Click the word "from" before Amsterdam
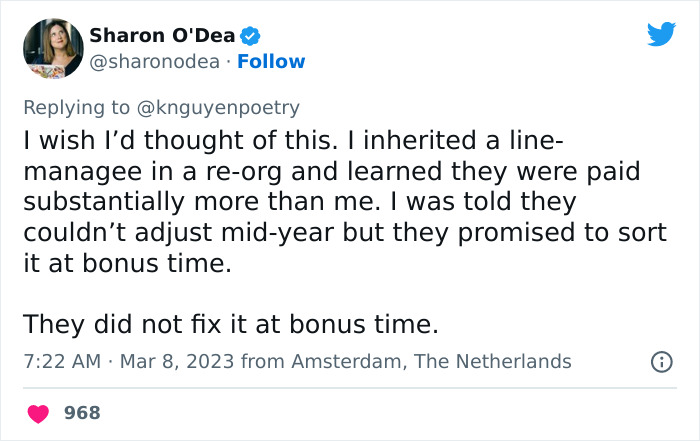The height and width of the screenshot is (441, 700). (x=263, y=361)
